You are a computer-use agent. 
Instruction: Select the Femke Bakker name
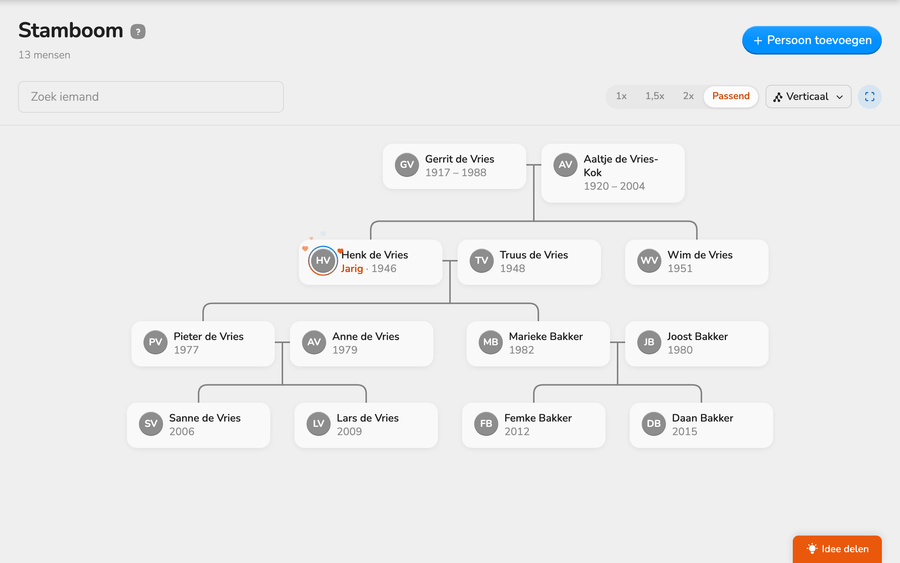(538, 418)
